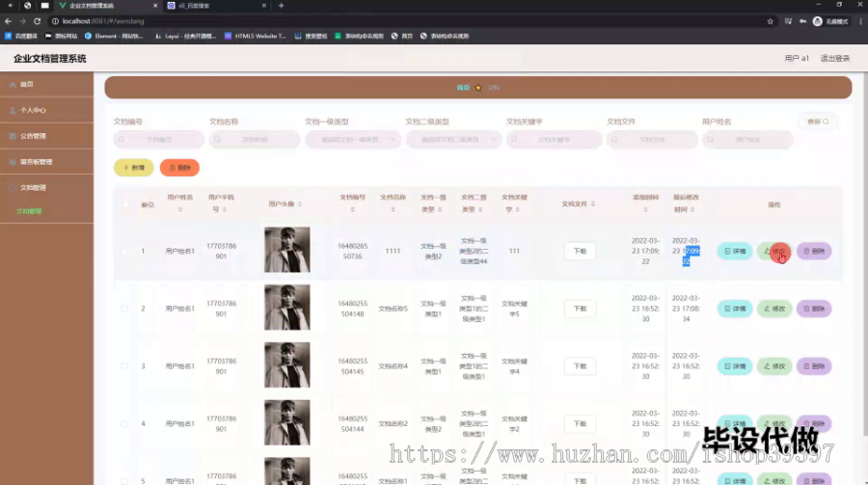Click 修改 edit for row 2
The image size is (868, 485).
point(774,309)
